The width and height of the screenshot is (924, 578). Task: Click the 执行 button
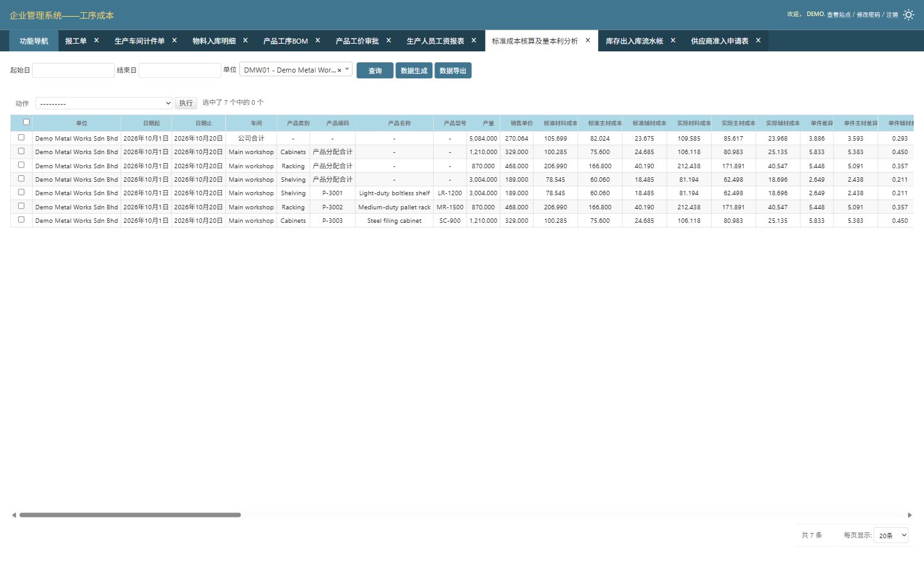pos(186,103)
